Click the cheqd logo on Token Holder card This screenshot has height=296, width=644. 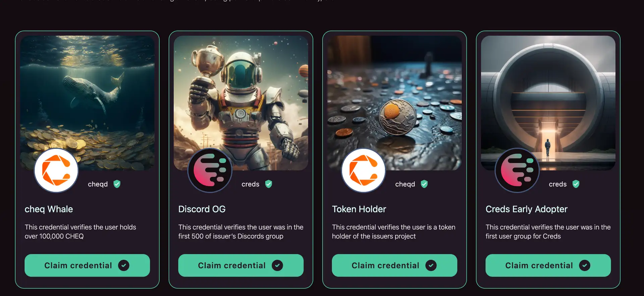tap(364, 170)
